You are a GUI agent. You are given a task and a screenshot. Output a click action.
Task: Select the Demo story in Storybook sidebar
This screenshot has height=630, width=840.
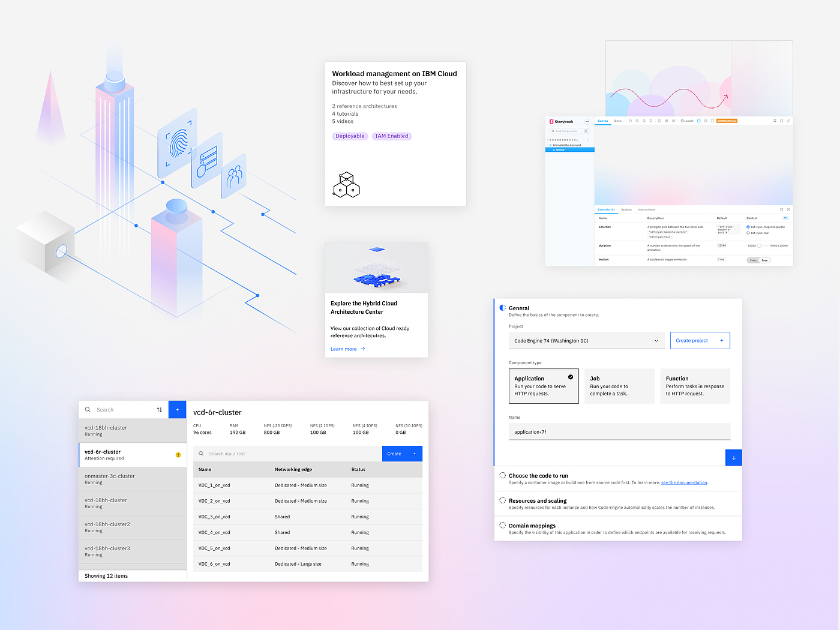(570, 150)
